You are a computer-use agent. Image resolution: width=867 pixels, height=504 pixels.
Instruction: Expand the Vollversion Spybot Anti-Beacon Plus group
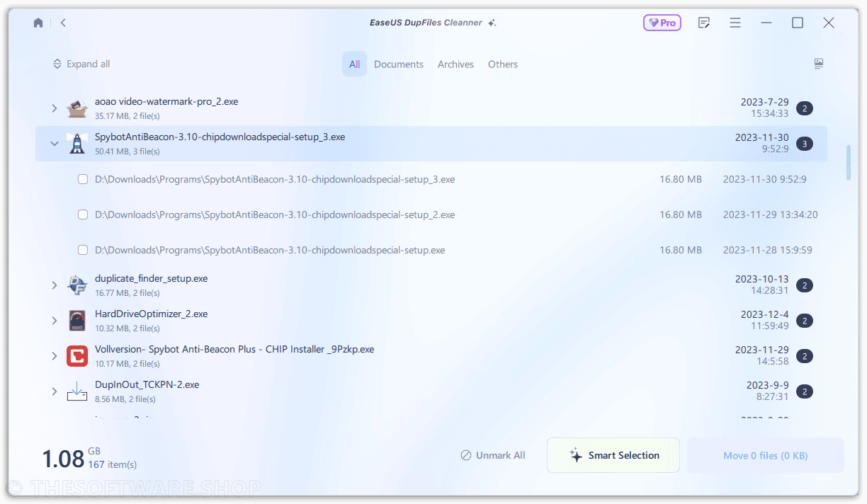tap(55, 356)
